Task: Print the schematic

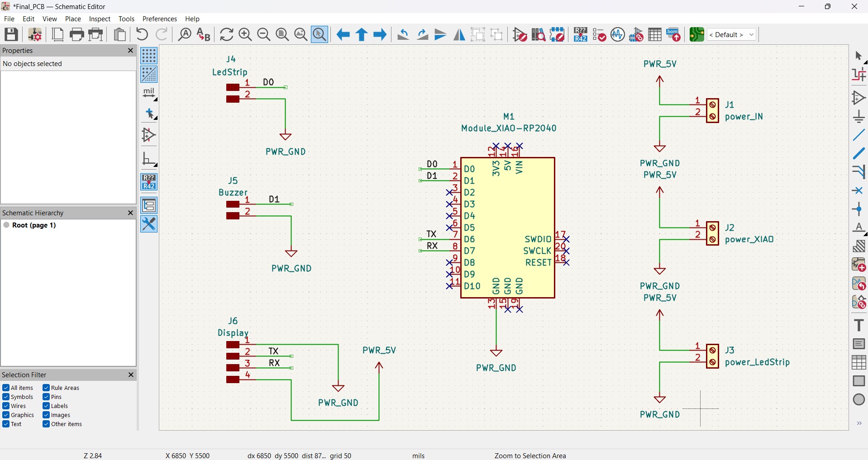Action: tap(77, 34)
